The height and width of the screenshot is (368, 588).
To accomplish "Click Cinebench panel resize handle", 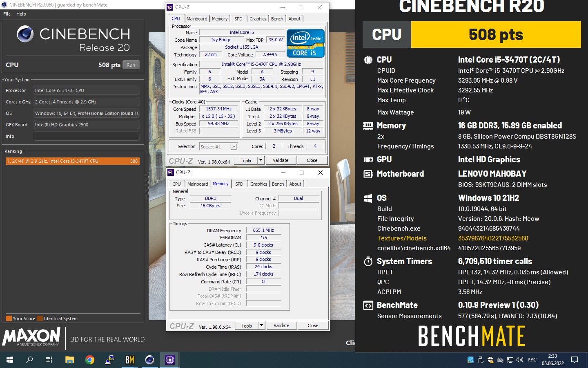I will coord(147,185).
